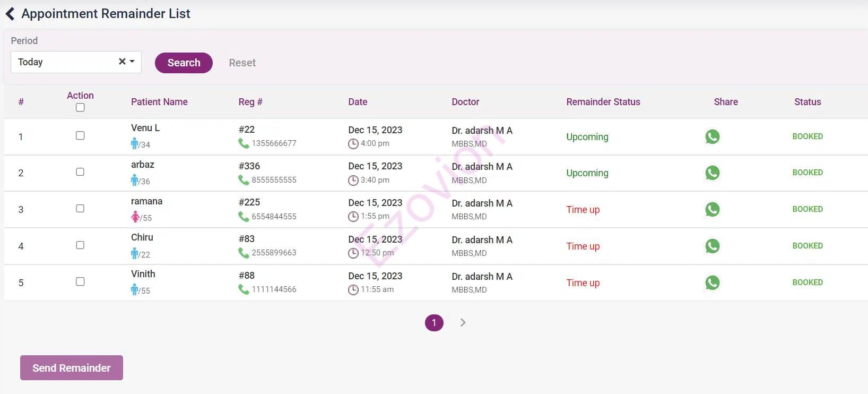This screenshot has height=394, width=868.
Task: Check the row for patient ramana
Action: click(x=80, y=208)
